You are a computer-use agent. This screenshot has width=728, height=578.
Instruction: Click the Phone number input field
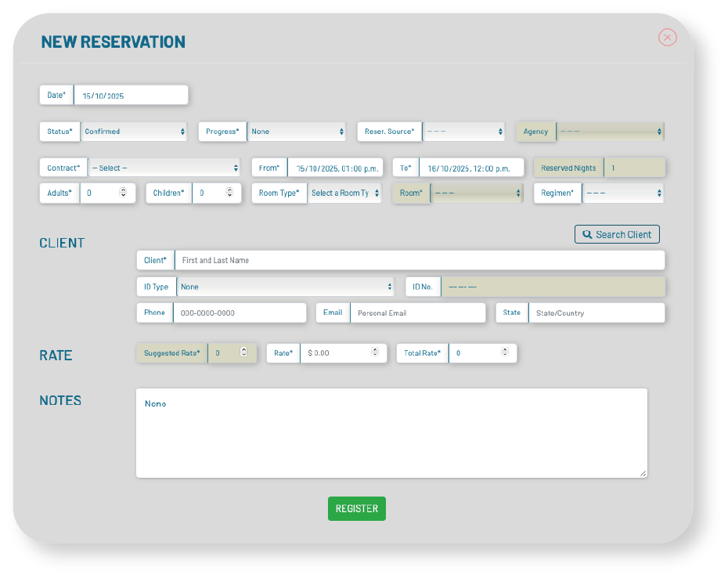coord(239,313)
